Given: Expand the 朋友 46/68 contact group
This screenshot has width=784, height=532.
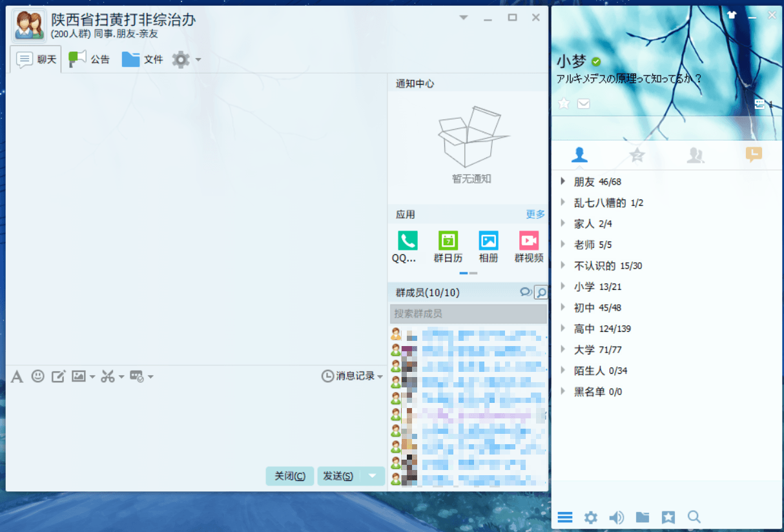Looking at the screenshot, I should click(563, 182).
